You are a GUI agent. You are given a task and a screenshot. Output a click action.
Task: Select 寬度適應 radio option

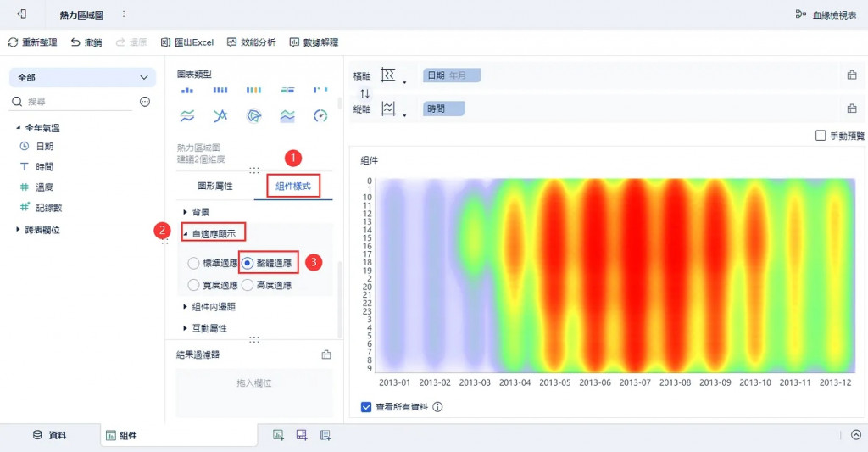point(193,285)
